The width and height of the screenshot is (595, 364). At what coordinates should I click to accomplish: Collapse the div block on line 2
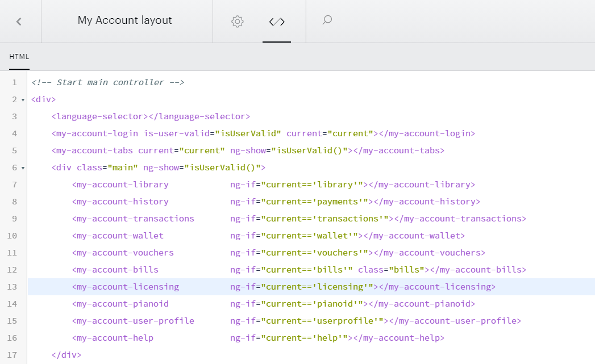click(x=23, y=100)
